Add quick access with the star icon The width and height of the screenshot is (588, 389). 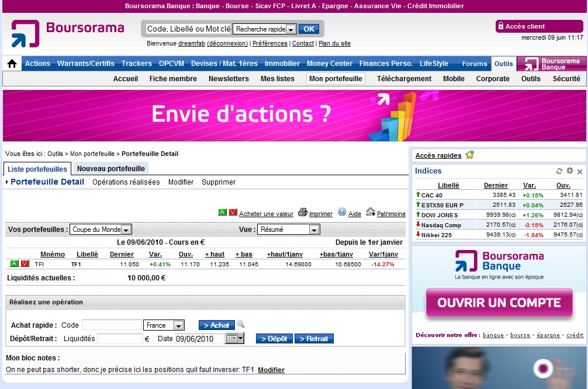point(469,155)
